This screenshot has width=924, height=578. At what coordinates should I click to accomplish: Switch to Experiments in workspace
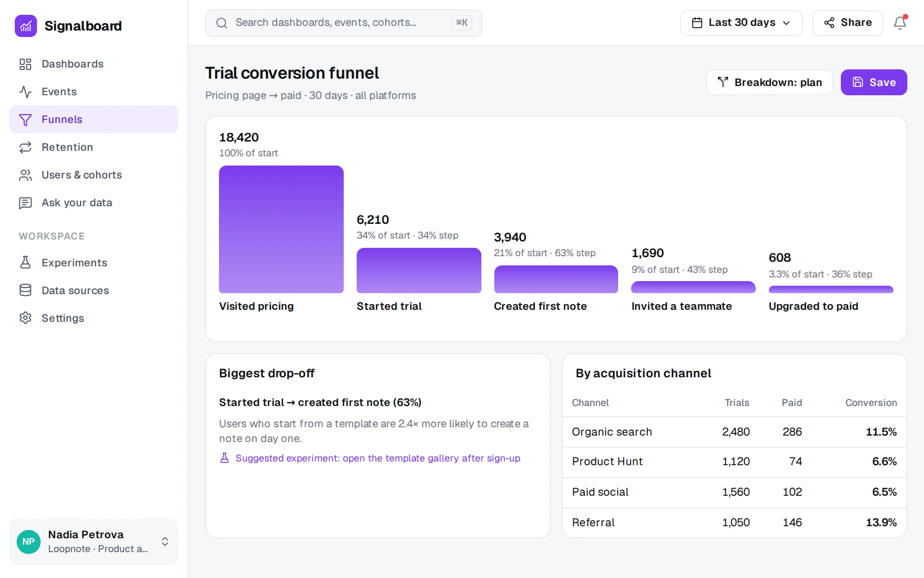click(94, 263)
